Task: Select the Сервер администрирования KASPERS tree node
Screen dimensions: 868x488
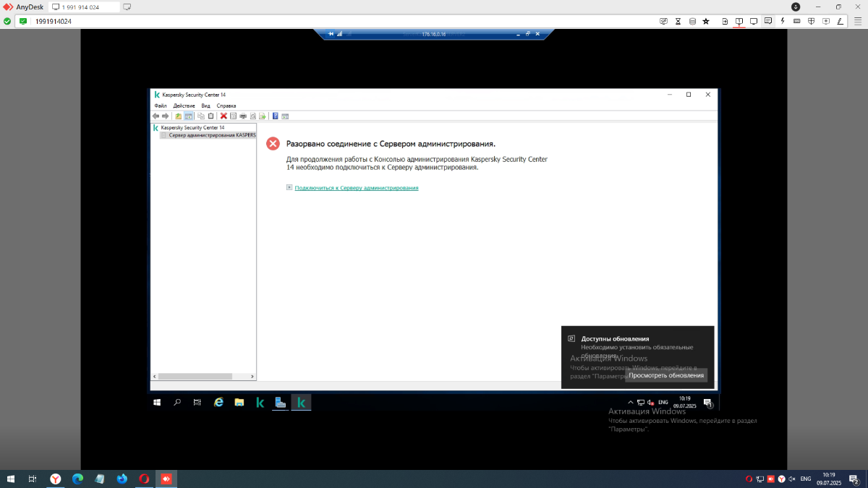Action: 212,134
